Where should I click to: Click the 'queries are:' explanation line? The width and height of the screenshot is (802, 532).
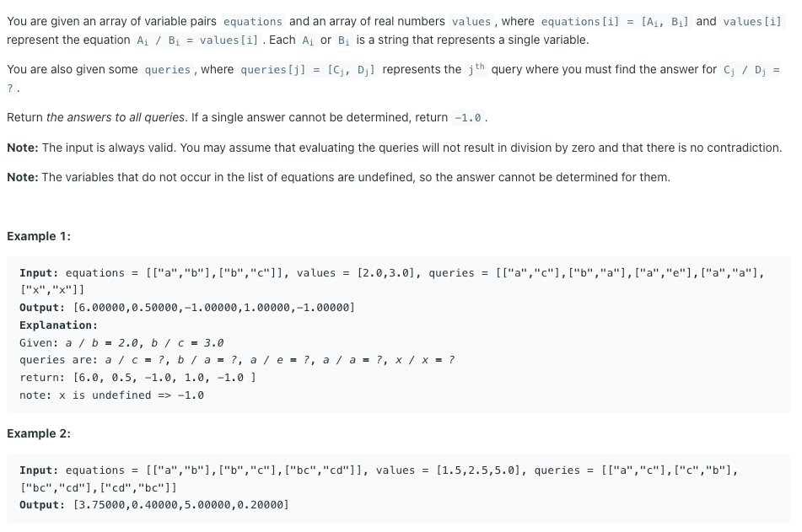coord(237,360)
